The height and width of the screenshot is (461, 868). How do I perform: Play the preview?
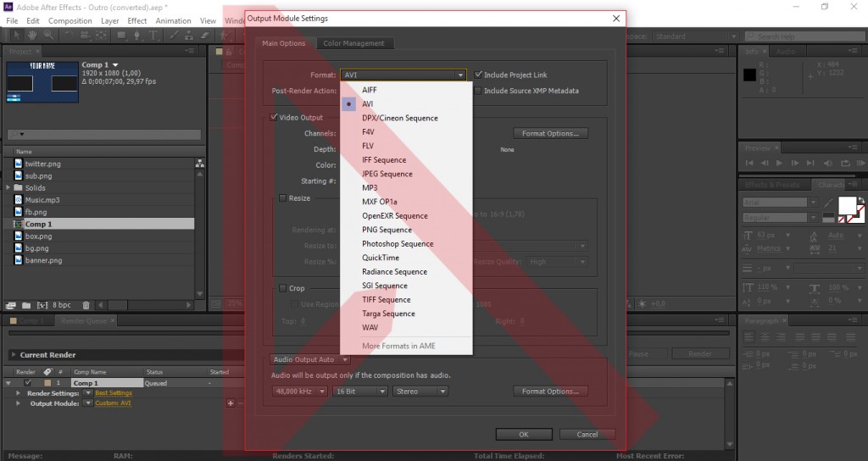click(780, 164)
